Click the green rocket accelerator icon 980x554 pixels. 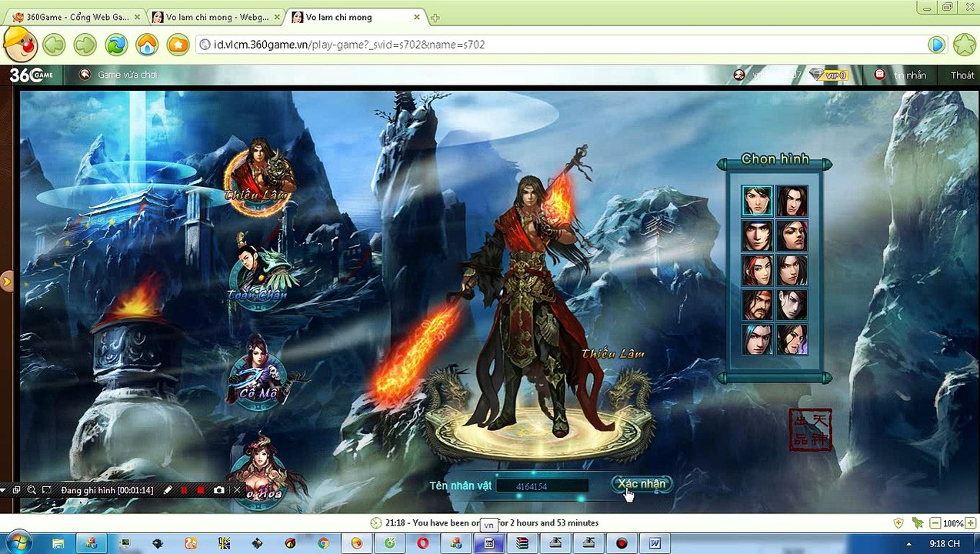pyautogui.click(x=918, y=523)
